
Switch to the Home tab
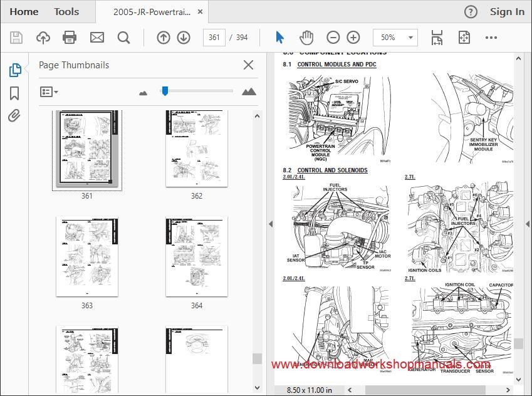24,11
